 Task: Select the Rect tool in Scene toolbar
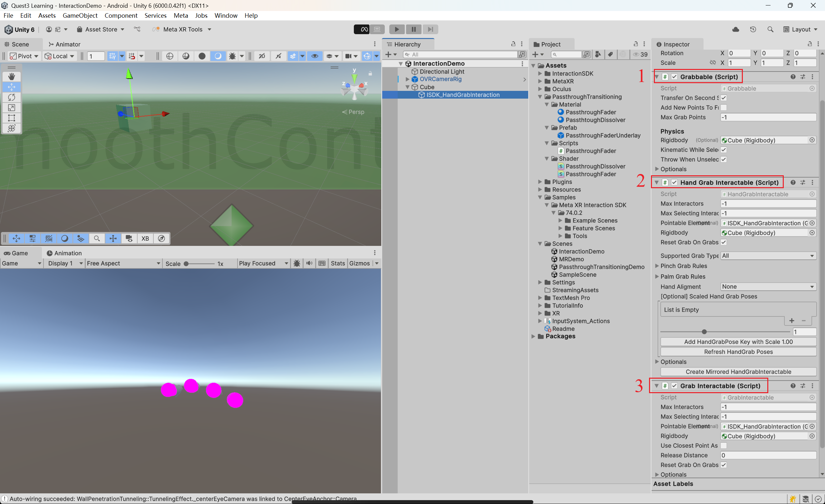(x=11, y=118)
